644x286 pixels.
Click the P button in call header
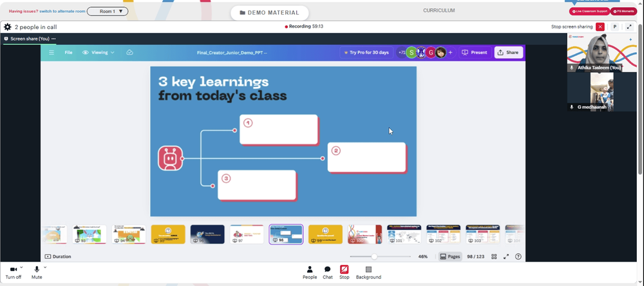pyautogui.click(x=615, y=26)
